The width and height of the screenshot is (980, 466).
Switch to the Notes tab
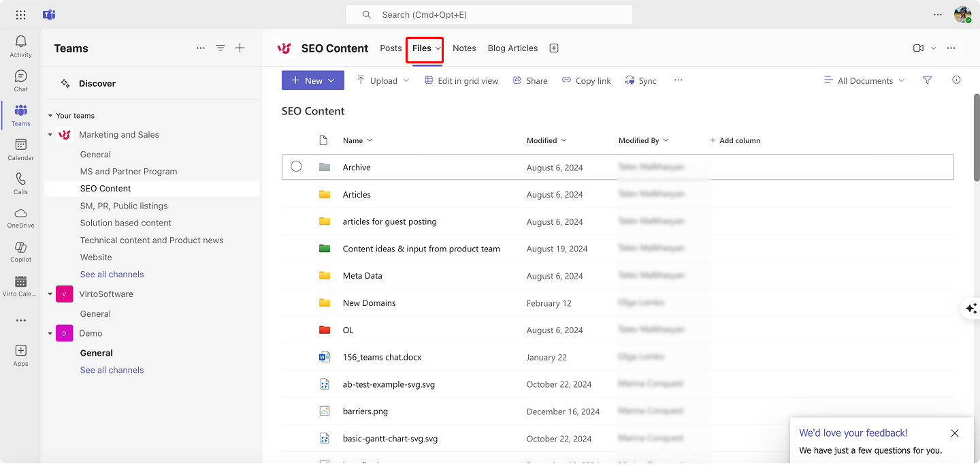tap(464, 48)
